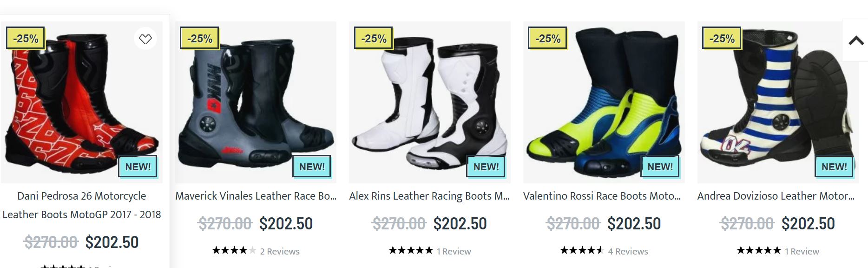Open Alex Rins Leather Racing Boots link
Viewport: 868px width, 268px height.
coord(429,196)
